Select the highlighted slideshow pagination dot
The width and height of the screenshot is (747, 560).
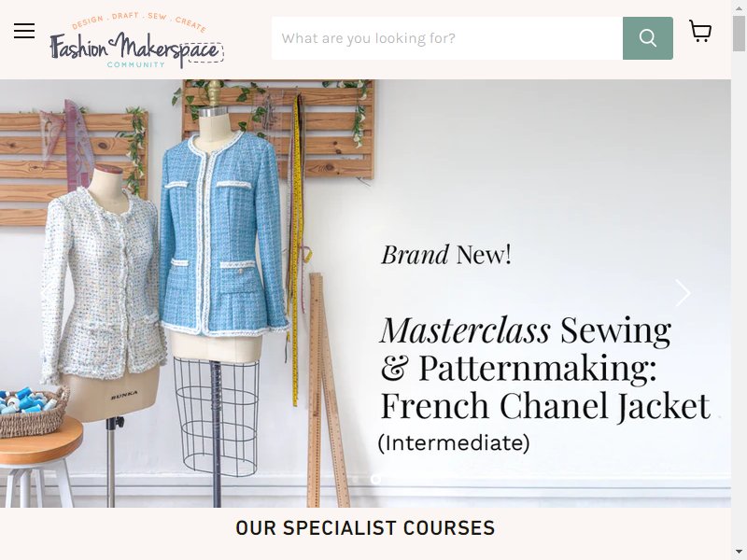375,479
